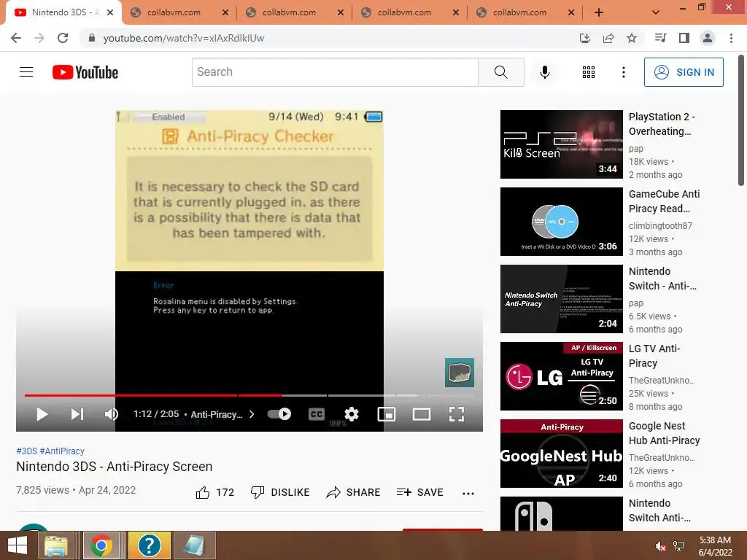
Task: Click the muted speaker tray icon
Action: click(660, 546)
